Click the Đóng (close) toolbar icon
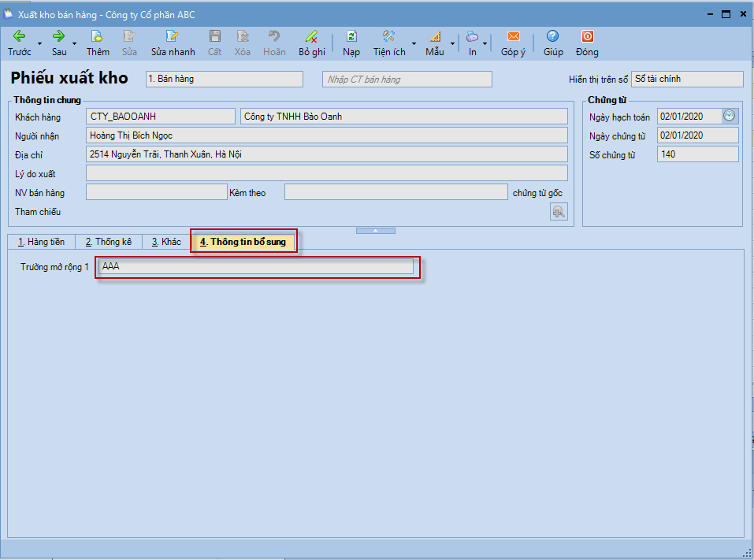 pos(587,36)
